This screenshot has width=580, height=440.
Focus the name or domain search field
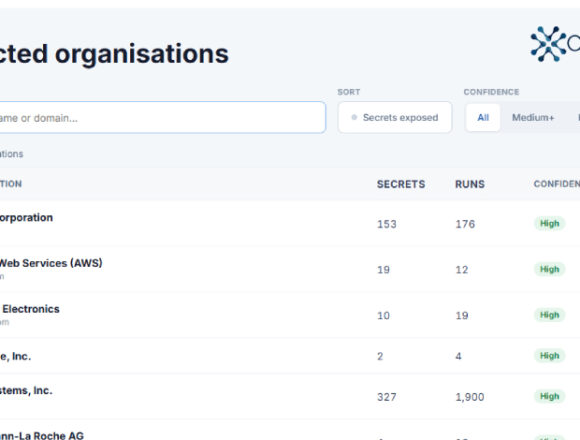click(161, 117)
